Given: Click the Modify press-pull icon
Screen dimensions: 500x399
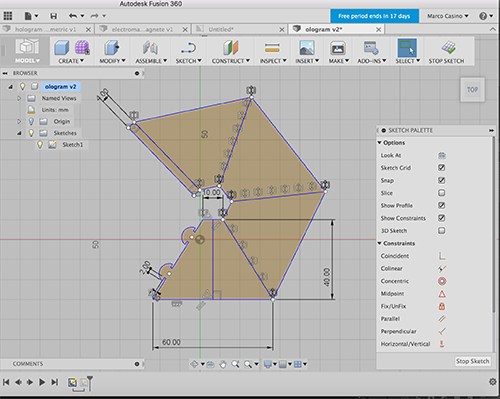Looking at the screenshot, I should 112,48.
